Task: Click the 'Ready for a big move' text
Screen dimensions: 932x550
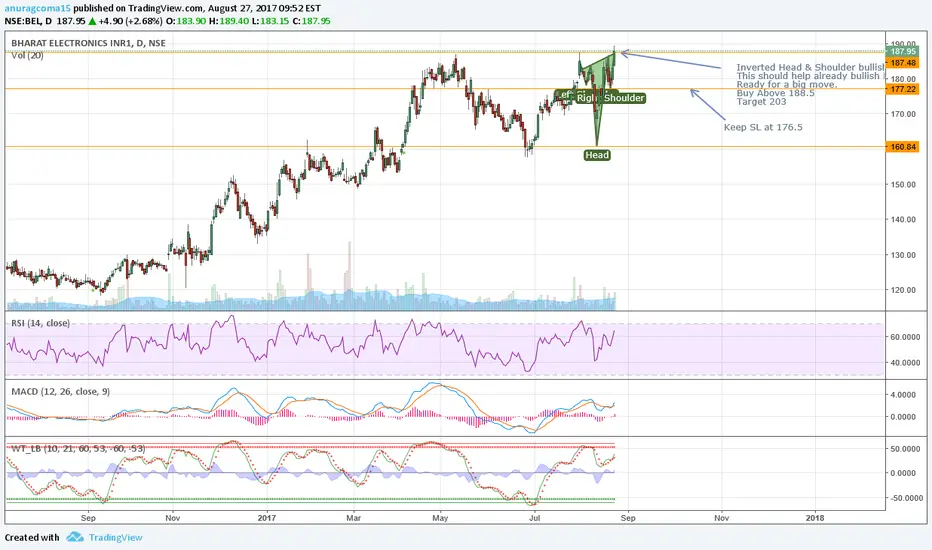Action: [786, 84]
